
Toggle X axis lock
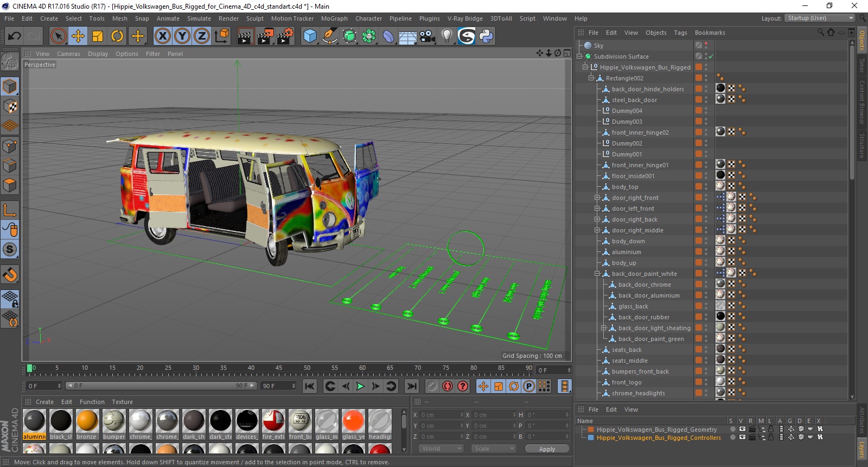162,36
